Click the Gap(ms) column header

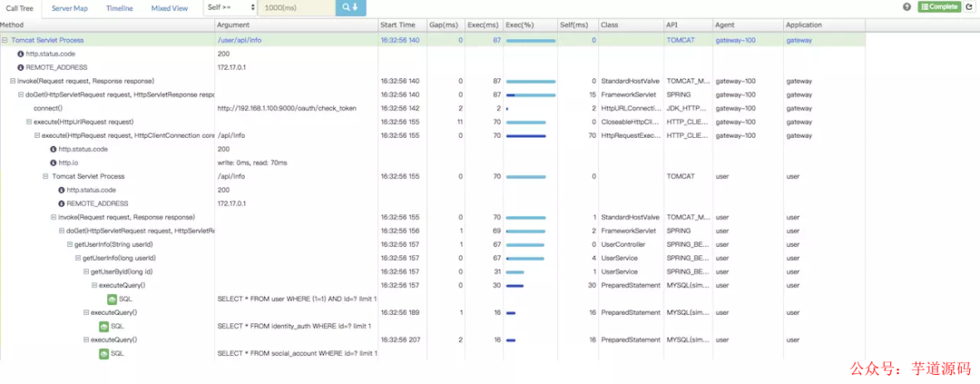(x=446, y=25)
